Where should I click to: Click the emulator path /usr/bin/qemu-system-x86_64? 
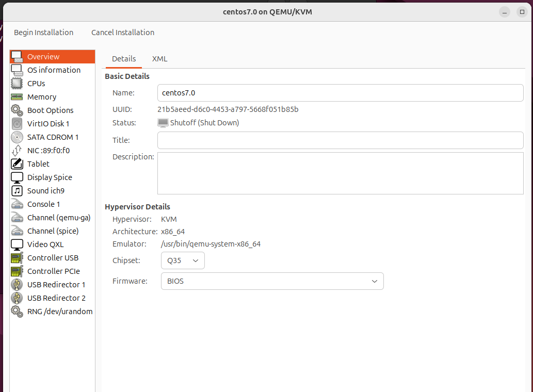tap(211, 244)
